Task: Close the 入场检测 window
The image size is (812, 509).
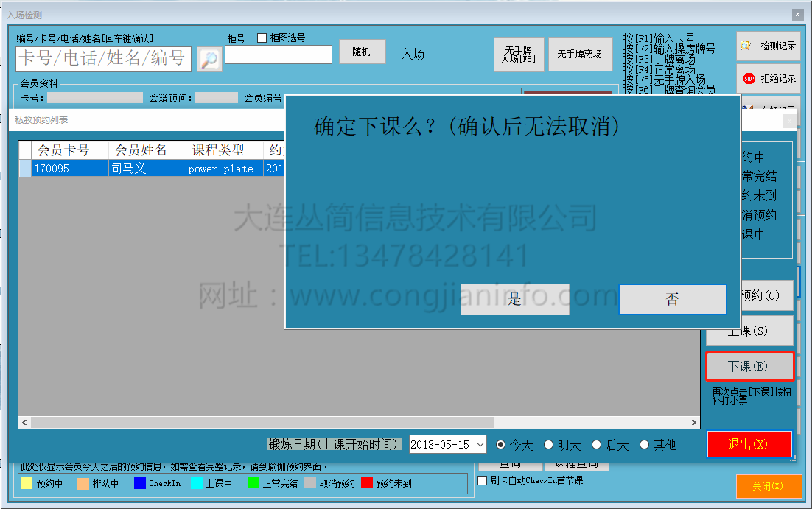Action: [797, 15]
